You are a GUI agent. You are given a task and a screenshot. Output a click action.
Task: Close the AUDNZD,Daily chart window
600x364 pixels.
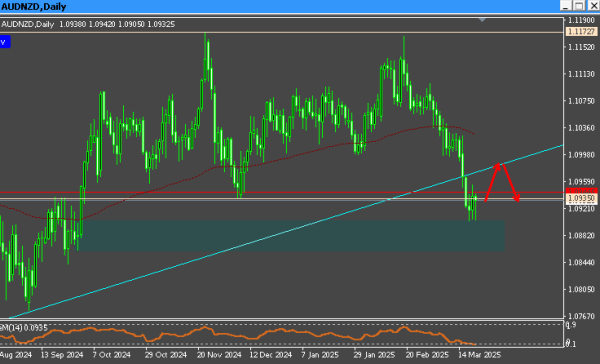(x=593, y=6)
